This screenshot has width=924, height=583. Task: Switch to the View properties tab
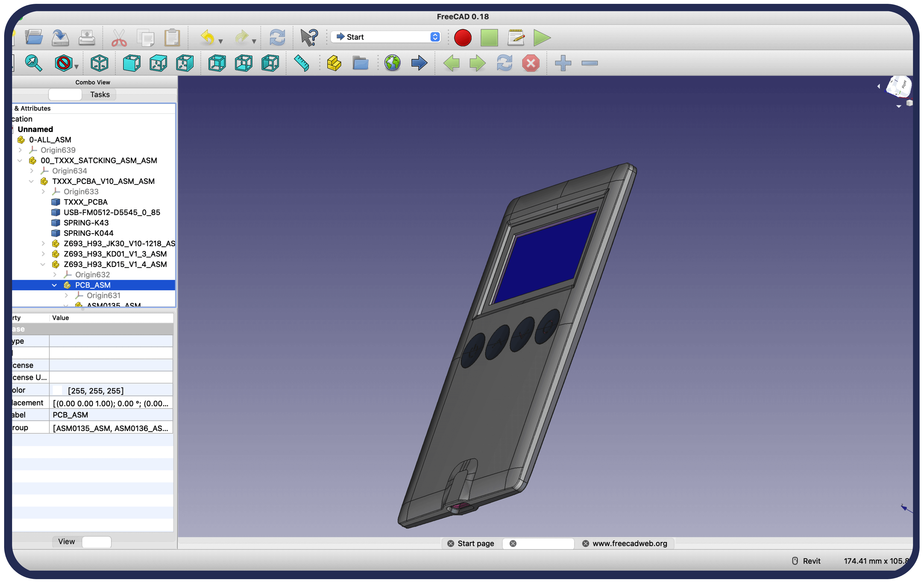67,541
